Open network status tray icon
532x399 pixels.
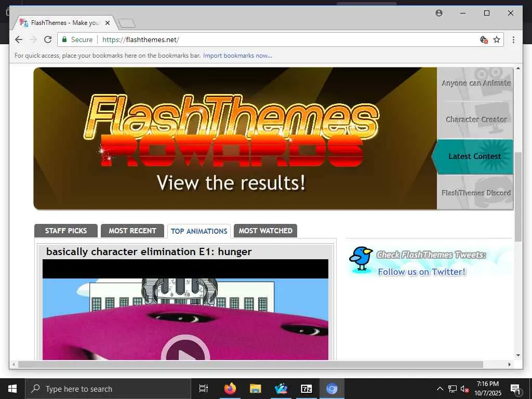coord(453,389)
